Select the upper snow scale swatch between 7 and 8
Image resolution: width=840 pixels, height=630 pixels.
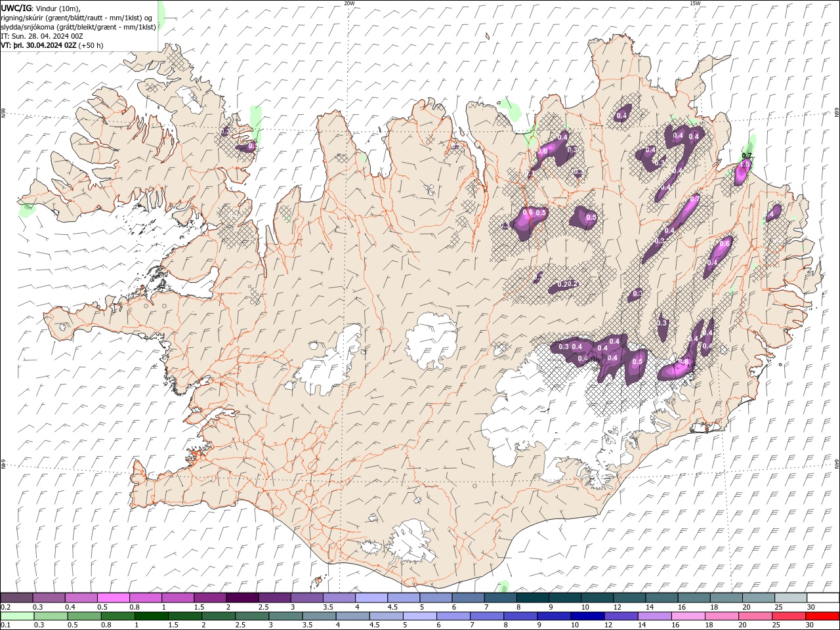point(500,598)
